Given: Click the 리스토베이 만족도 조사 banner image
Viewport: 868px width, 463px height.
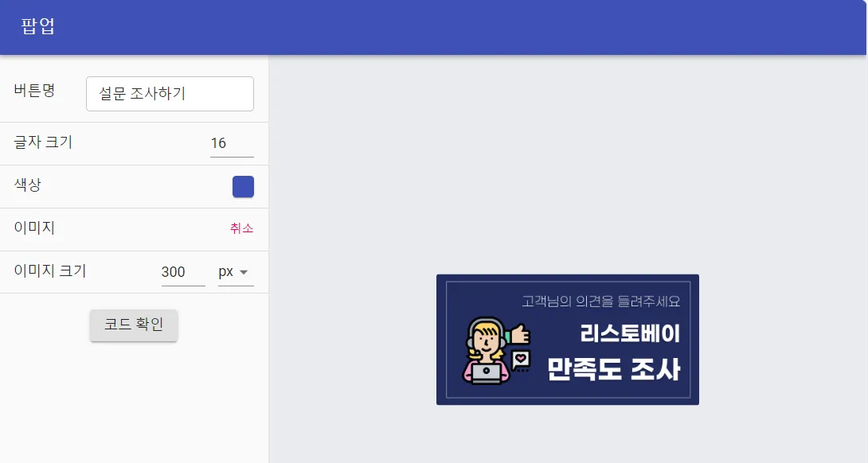Looking at the screenshot, I should [568, 340].
